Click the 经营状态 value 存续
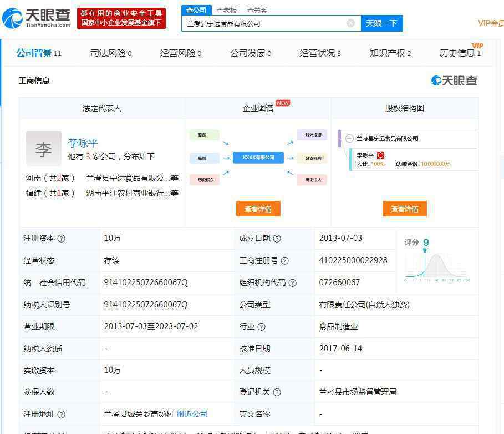Viewport: 504px width, 434px height. pos(111,260)
